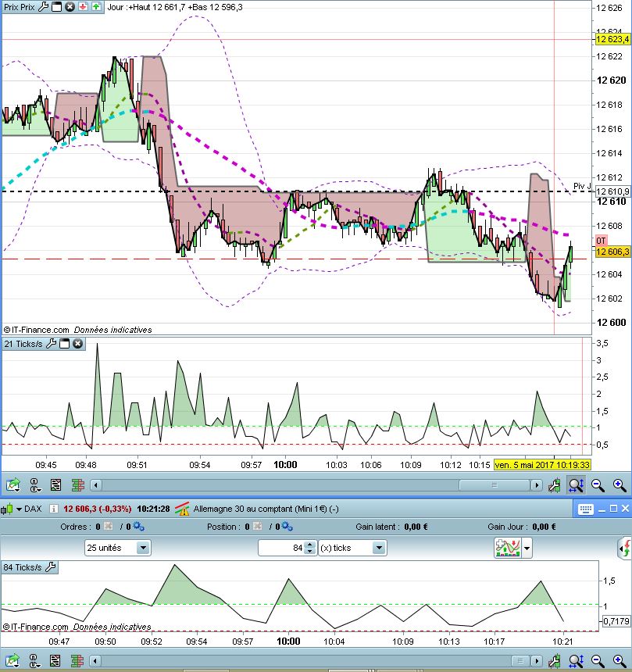Click the lower chart horizontal scrollbar thumb
Viewport: 632px width, 672px height.
coord(521,661)
